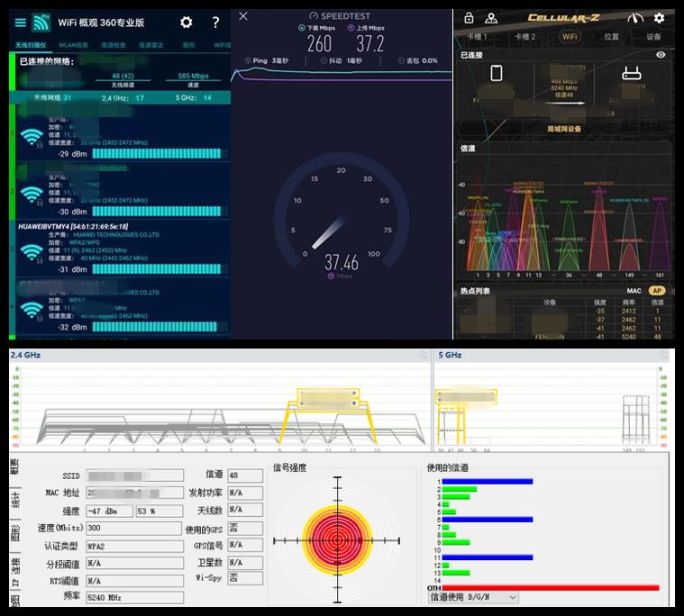Select the 图形 vertical side tab
684x616 pixels.
14,533
